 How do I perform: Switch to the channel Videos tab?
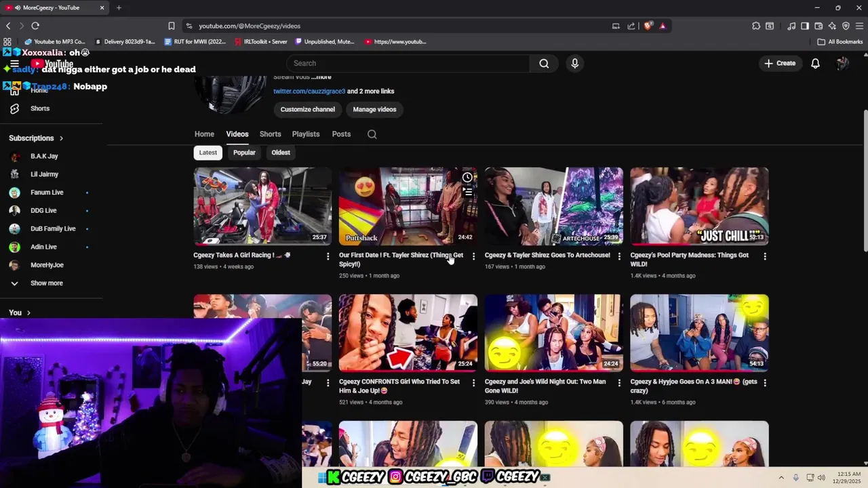tap(237, 134)
